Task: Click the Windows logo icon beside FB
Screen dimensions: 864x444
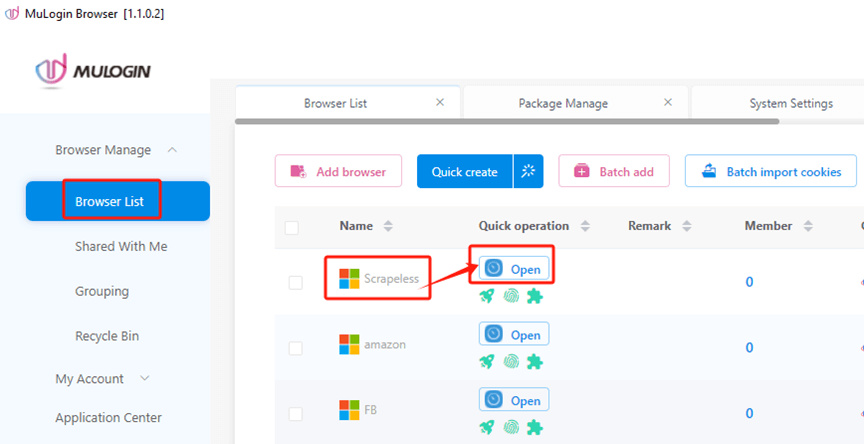Action: click(x=349, y=410)
